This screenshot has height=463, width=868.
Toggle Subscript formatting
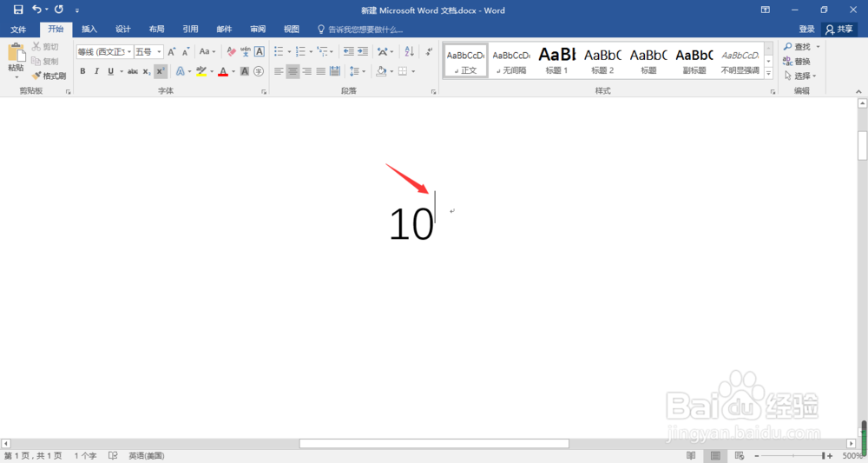click(146, 71)
